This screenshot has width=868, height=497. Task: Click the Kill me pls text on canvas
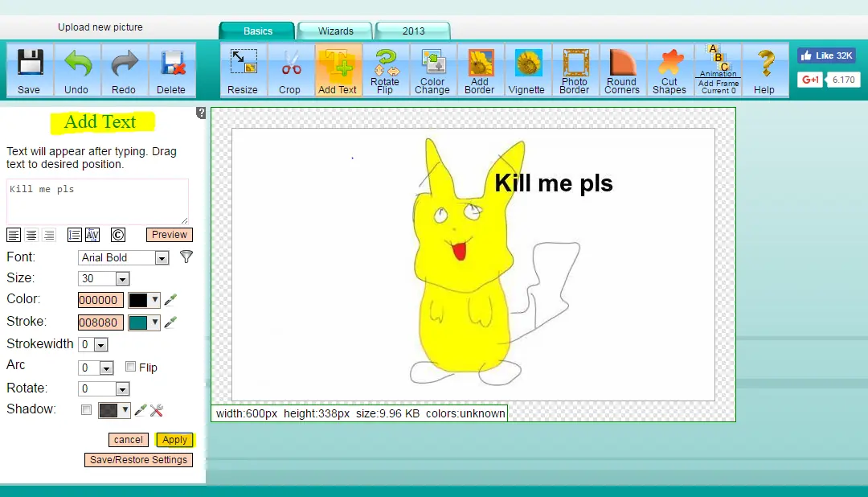tap(554, 183)
